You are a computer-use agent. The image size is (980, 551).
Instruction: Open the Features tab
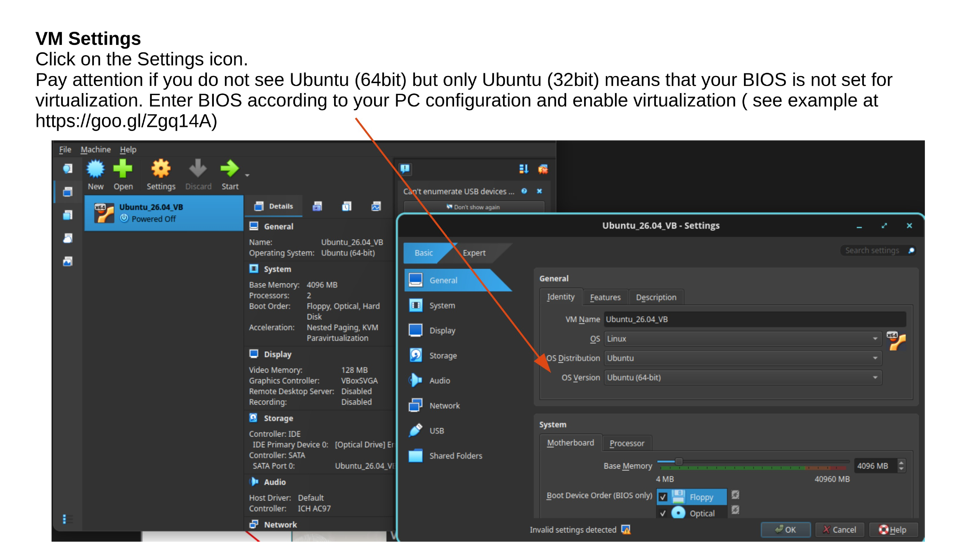tap(605, 297)
